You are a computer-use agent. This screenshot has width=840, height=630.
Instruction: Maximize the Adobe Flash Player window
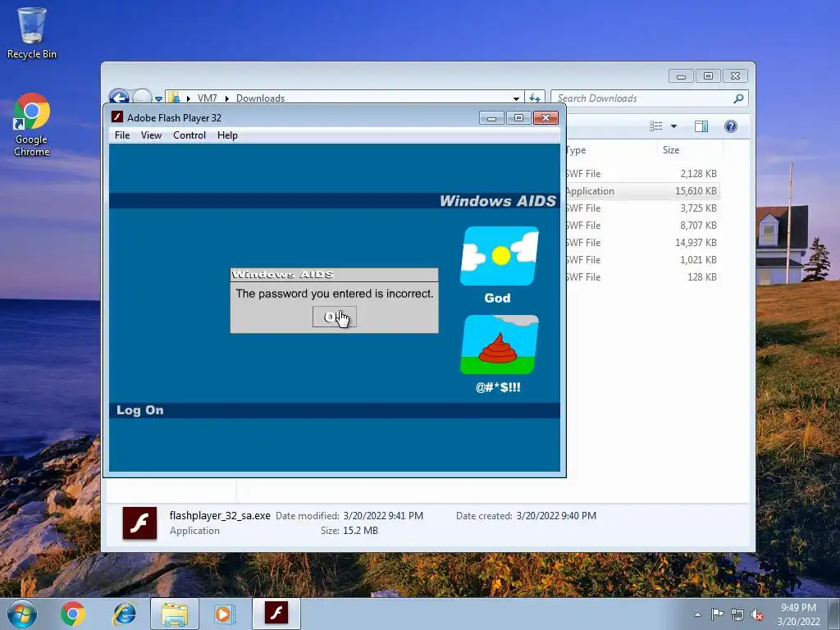click(x=518, y=118)
